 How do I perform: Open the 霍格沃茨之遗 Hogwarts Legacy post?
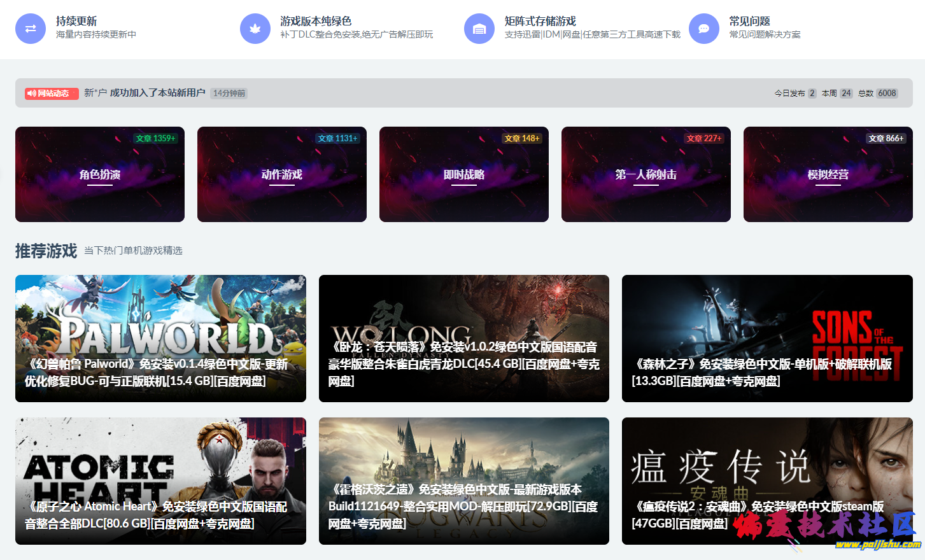tap(463, 481)
